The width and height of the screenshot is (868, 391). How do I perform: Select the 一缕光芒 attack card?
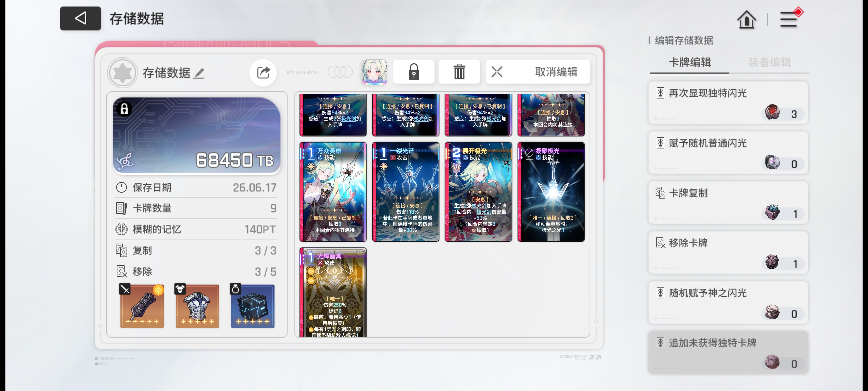pos(406,192)
